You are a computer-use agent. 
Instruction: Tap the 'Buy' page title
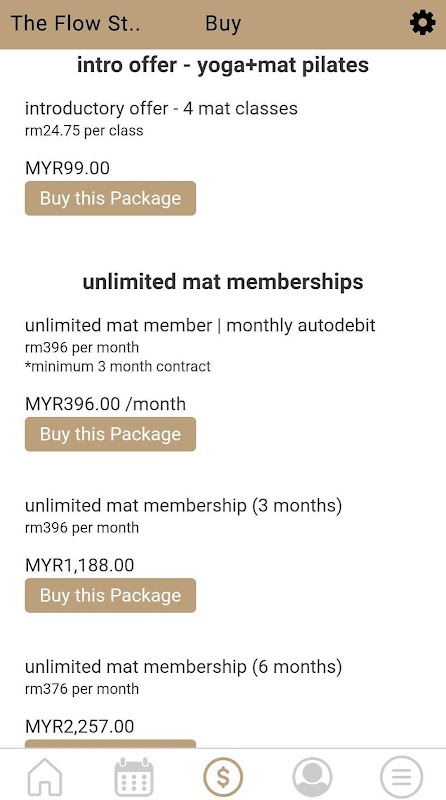pyautogui.click(x=223, y=23)
